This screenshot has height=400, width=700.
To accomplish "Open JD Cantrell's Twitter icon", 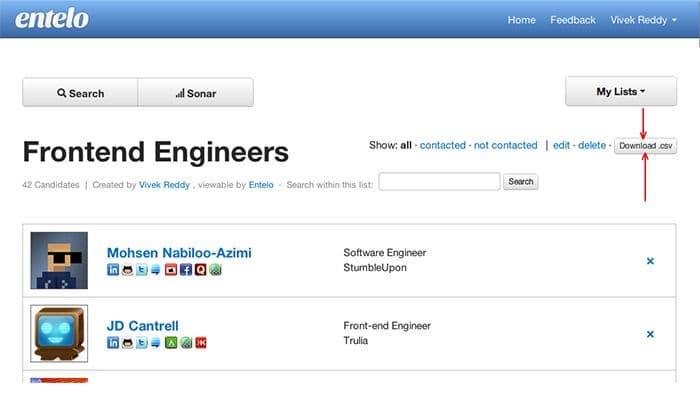I will click(142, 343).
